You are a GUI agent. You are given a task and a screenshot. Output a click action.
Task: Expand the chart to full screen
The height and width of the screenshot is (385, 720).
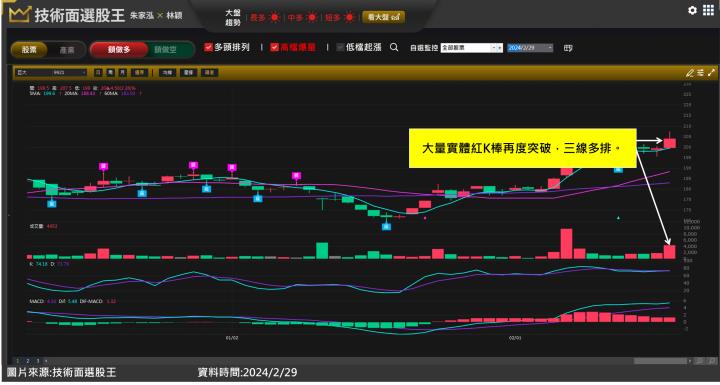click(711, 73)
